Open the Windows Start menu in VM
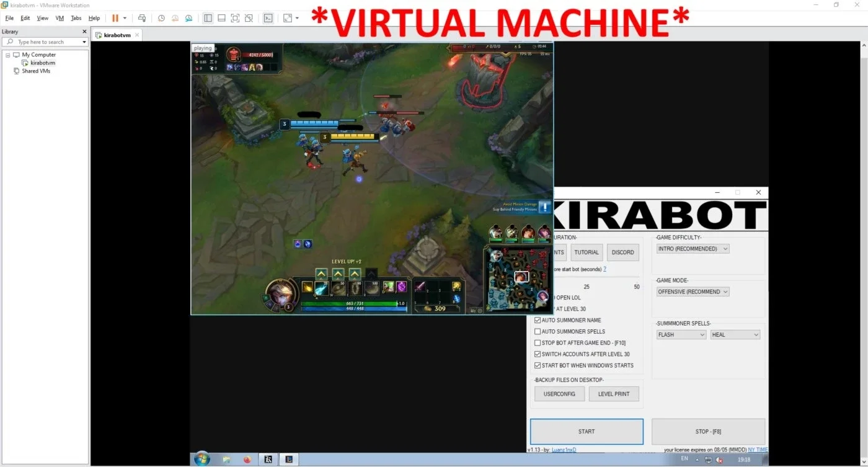Viewport: 868px width, 467px height. point(202,459)
